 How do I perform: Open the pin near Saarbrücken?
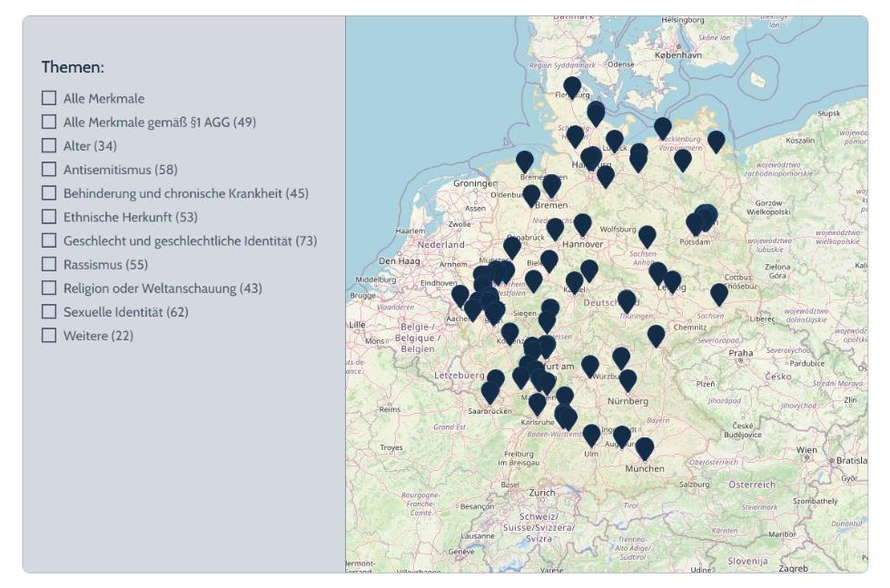(x=490, y=392)
